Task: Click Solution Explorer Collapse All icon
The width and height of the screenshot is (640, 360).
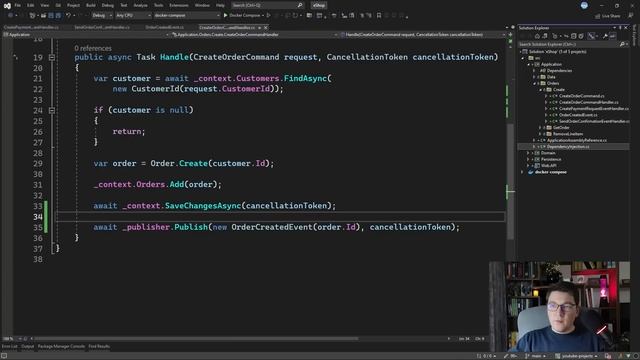Action: [573, 36]
